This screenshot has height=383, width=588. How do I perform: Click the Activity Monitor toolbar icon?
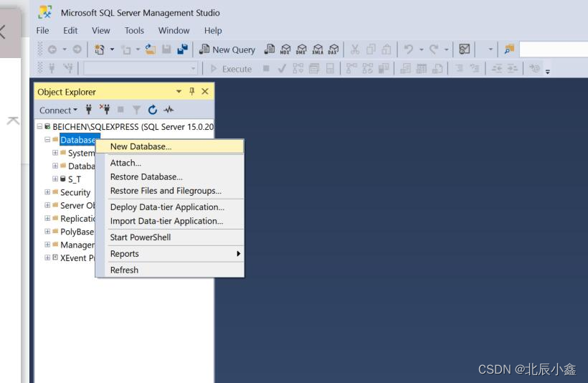pos(464,49)
